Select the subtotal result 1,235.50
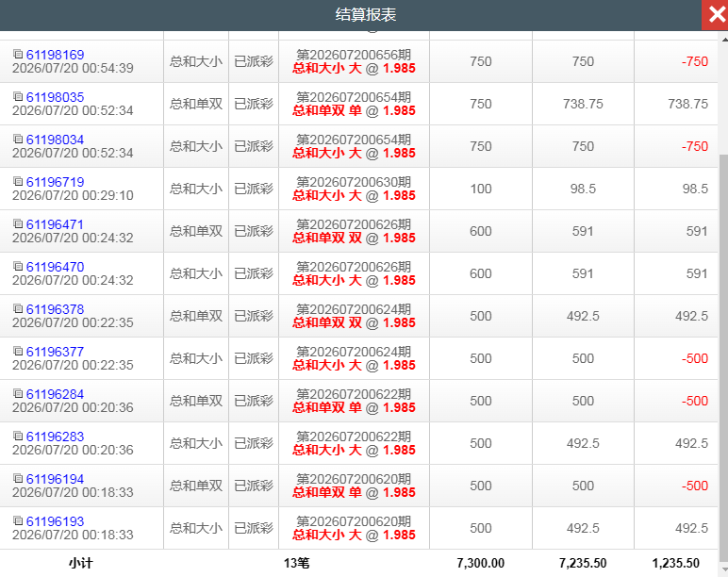The width and height of the screenshot is (728, 577). pyautogui.click(x=675, y=563)
